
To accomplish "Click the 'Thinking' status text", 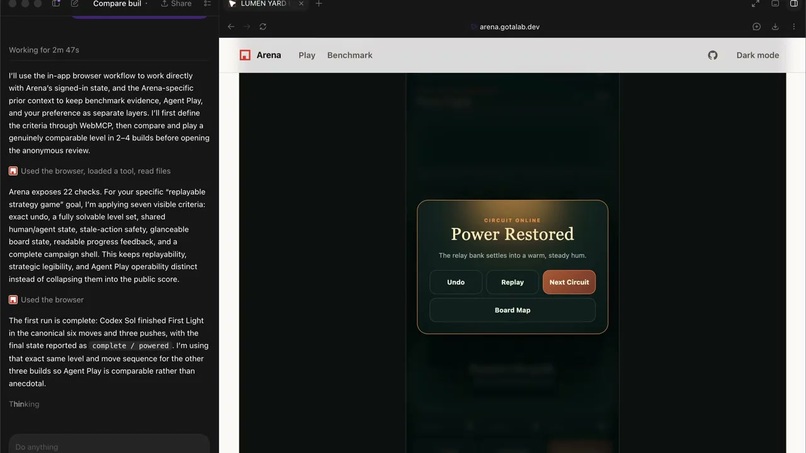I will (x=24, y=404).
